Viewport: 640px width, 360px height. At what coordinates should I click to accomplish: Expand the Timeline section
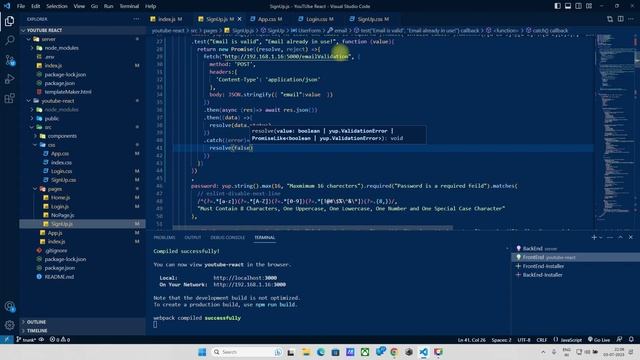[82, 331]
